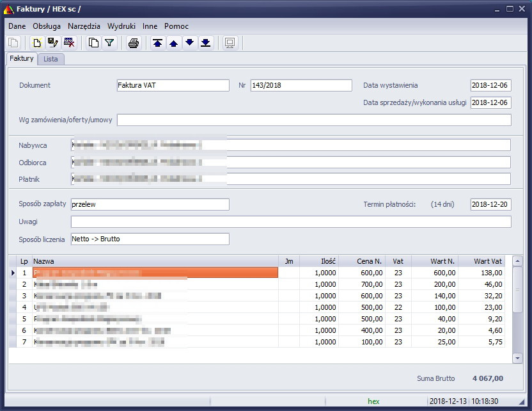This screenshot has height=411, width=532.
Task: Click the scroll down arrow of items table
Action: coord(517,358)
